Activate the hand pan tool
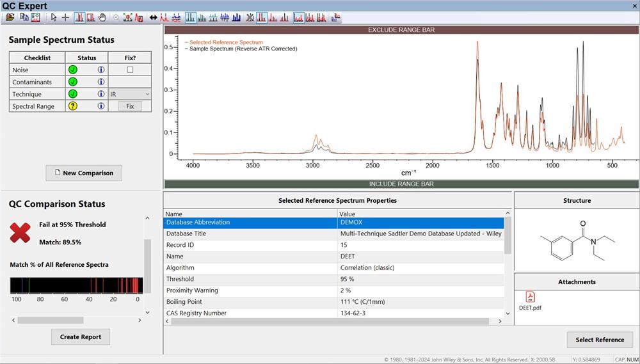Viewport: 640px width, 364px height. (x=102, y=17)
